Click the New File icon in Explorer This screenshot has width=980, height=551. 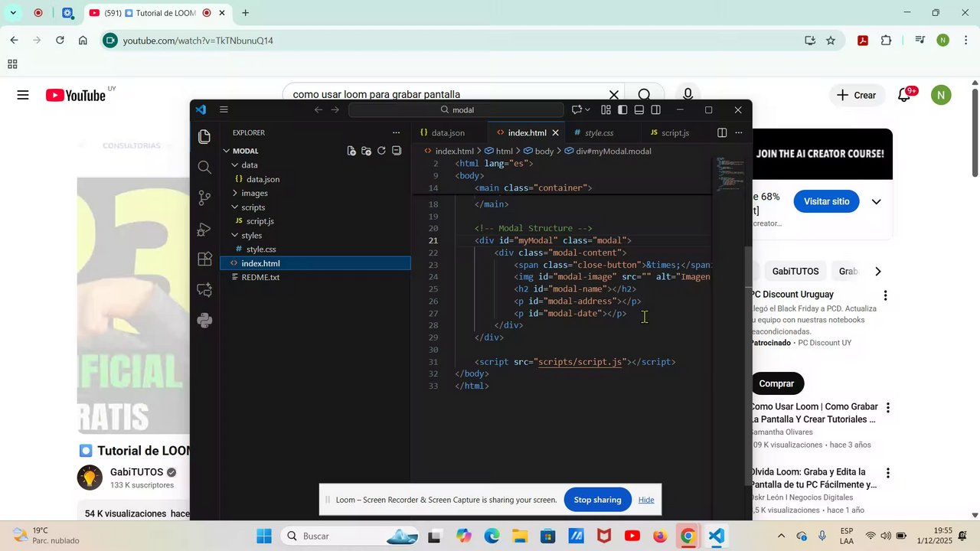351,151
